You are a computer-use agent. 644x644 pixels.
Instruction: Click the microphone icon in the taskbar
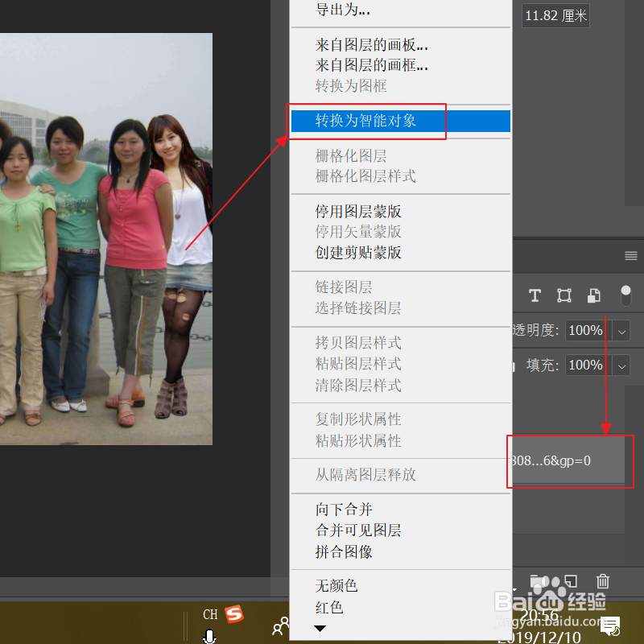pos(209,636)
